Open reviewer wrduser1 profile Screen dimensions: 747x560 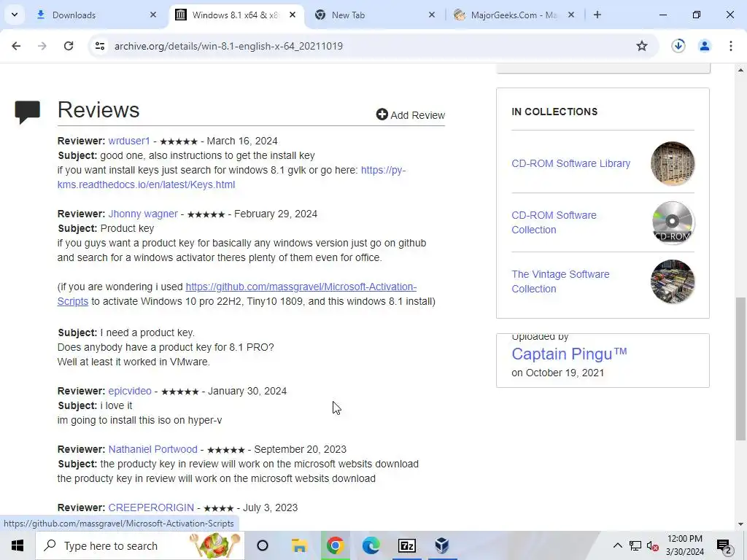point(129,141)
